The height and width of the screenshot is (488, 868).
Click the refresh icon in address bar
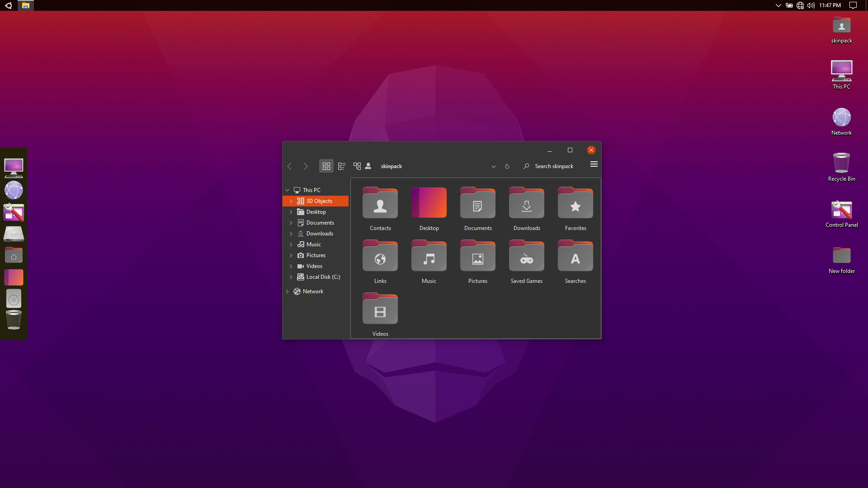(507, 167)
